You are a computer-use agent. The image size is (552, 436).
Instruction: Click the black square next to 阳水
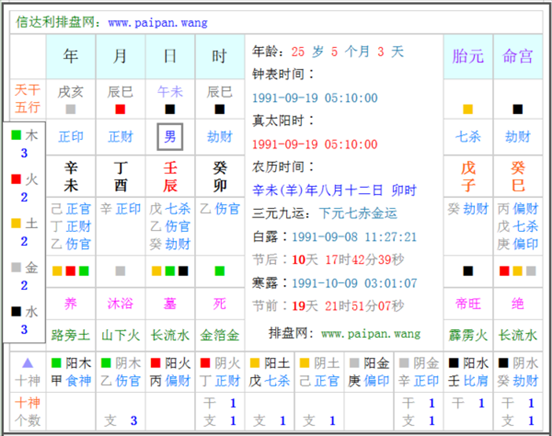454,363
